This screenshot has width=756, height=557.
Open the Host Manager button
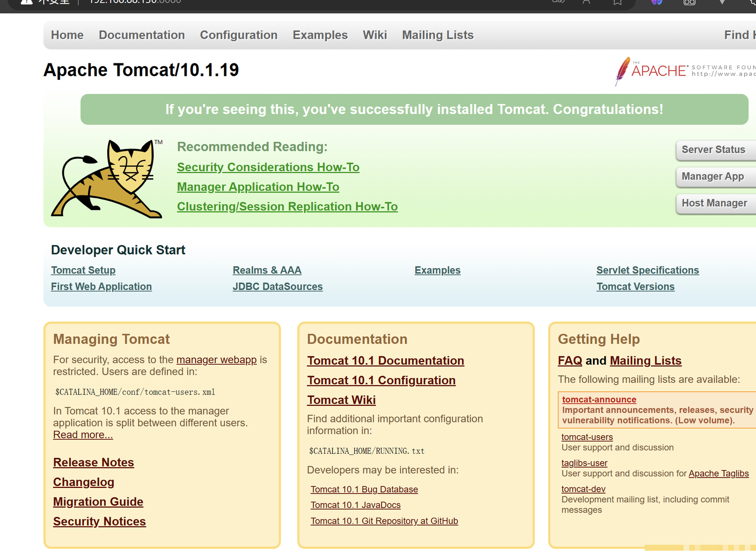coord(716,203)
